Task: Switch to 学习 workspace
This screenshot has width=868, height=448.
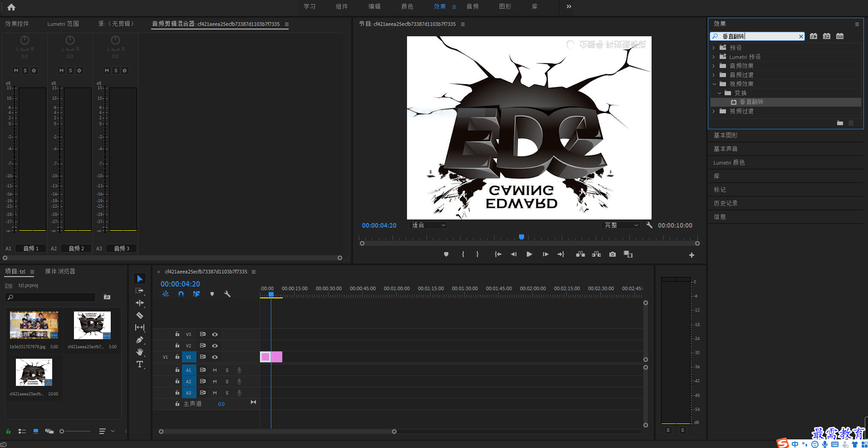Action: pos(309,6)
